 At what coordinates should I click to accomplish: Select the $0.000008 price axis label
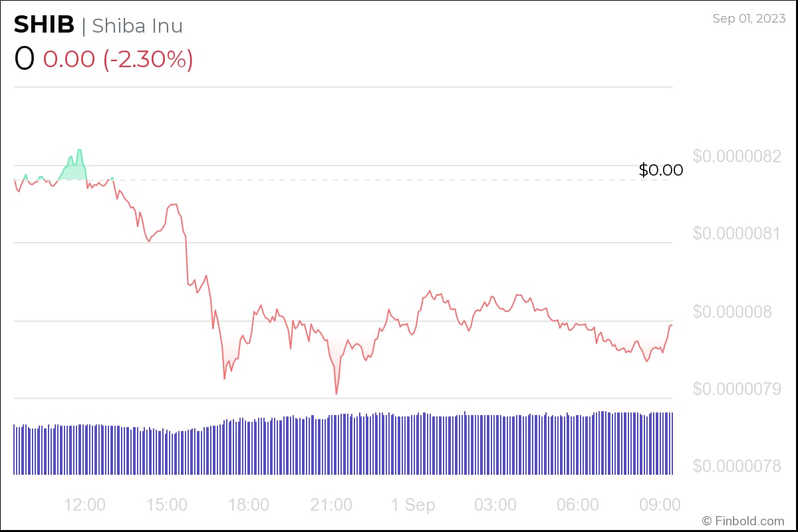coord(733,311)
